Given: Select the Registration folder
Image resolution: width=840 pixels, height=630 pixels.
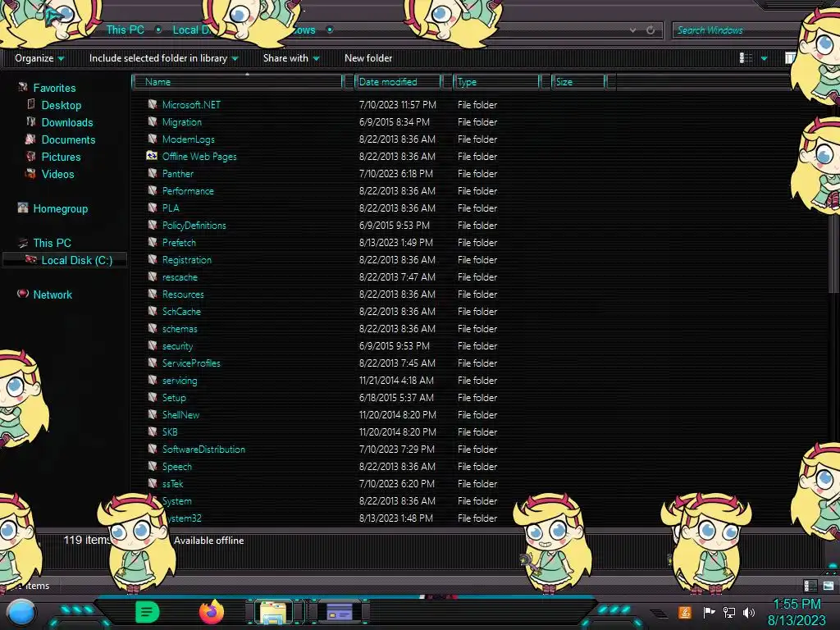Looking at the screenshot, I should pyautogui.click(x=186, y=260).
